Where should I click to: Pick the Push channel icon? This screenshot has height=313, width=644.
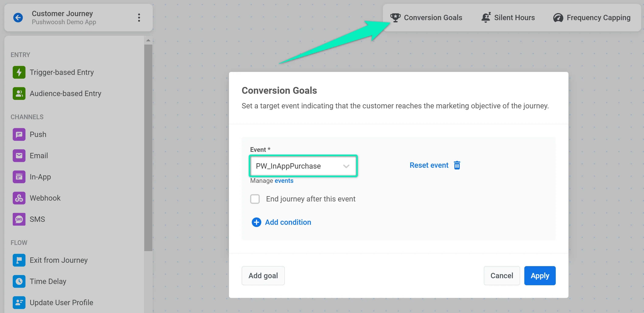19,134
